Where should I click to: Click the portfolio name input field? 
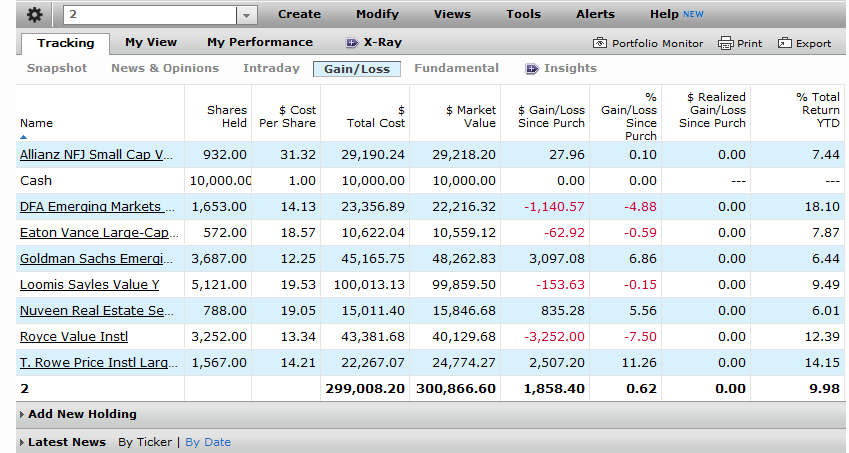[150, 15]
